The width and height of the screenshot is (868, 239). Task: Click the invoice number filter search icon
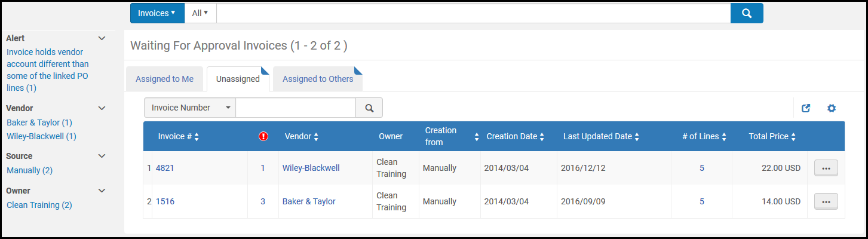(x=369, y=108)
